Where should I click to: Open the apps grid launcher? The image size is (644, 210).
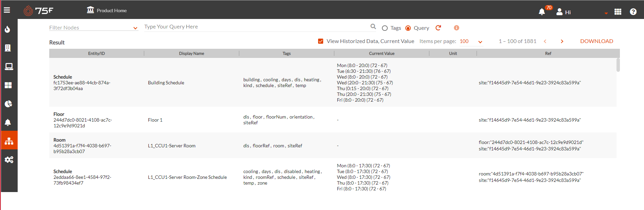tap(618, 12)
